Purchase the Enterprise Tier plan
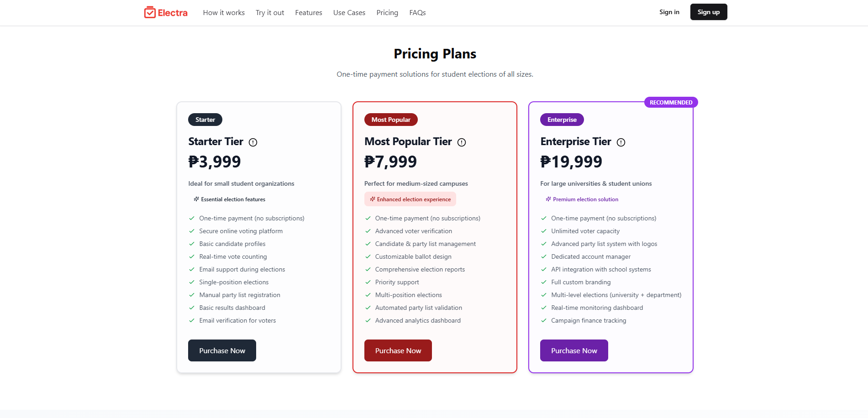The width and height of the screenshot is (868, 418). tap(574, 350)
